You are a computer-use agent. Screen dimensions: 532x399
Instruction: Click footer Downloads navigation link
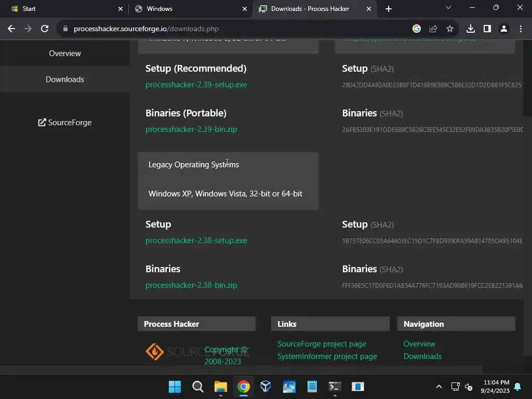click(422, 356)
